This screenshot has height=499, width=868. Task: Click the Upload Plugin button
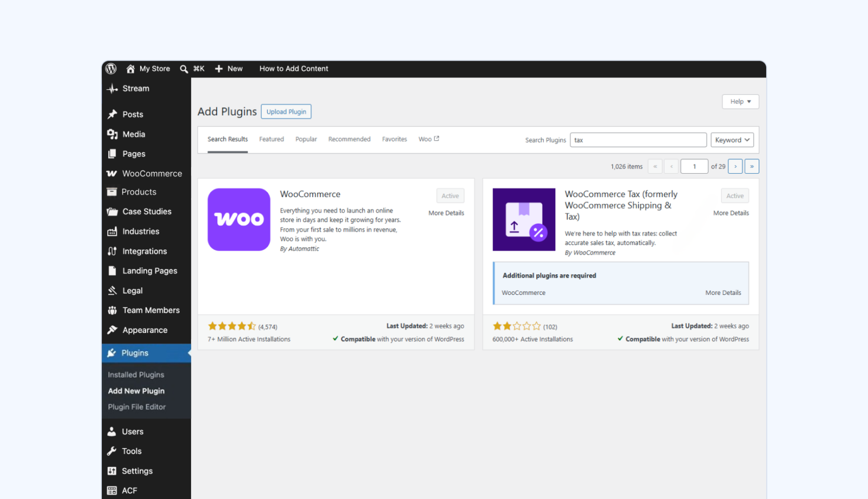click(286, 111)
